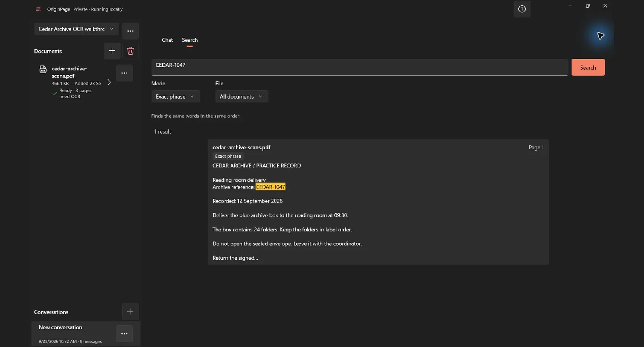Expand cedar-archive-scans.pdf details chevron
The height and width of the screenshot is (347, 644).
click(109, 82)
